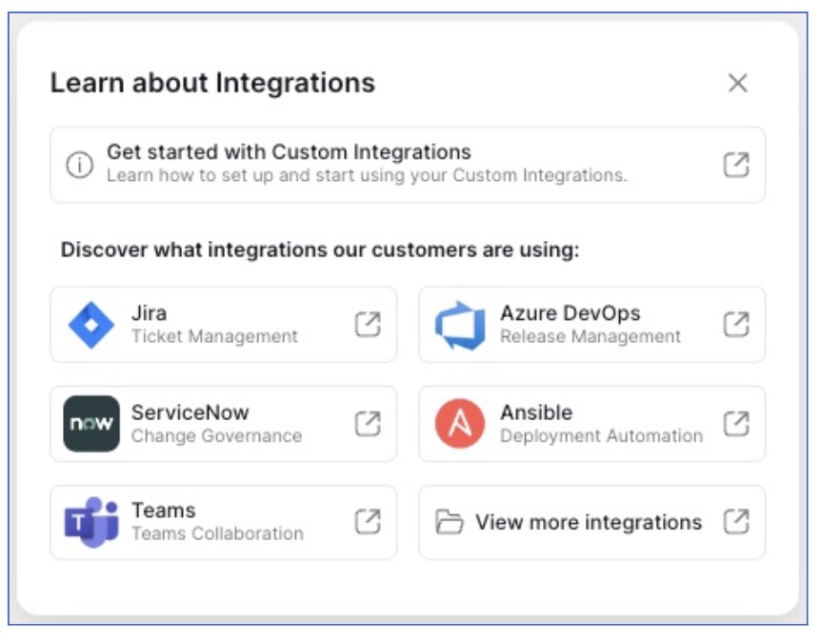Select the Ansible Deployment Automation label
This screenshot has width=821, height=644.
point(601,435)
